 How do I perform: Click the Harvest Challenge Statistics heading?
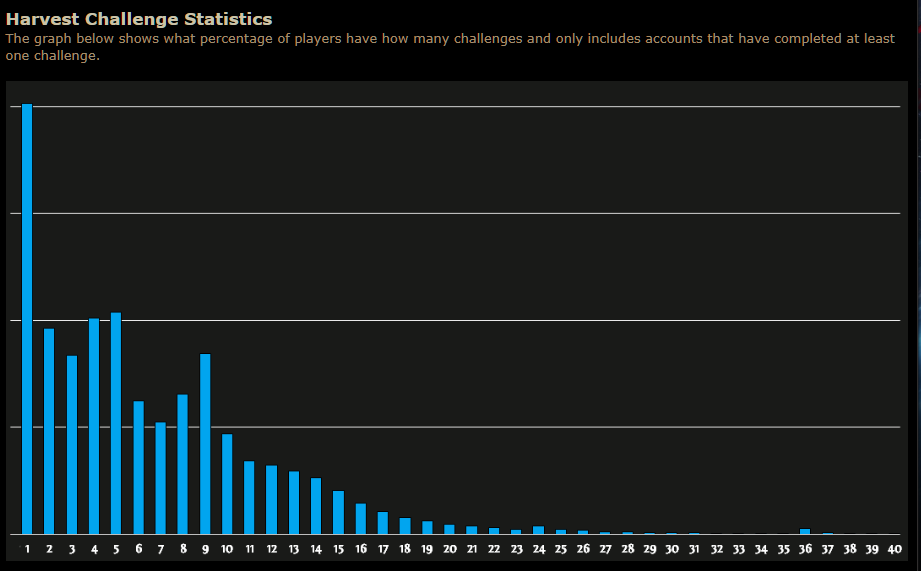tap(139, 19)
